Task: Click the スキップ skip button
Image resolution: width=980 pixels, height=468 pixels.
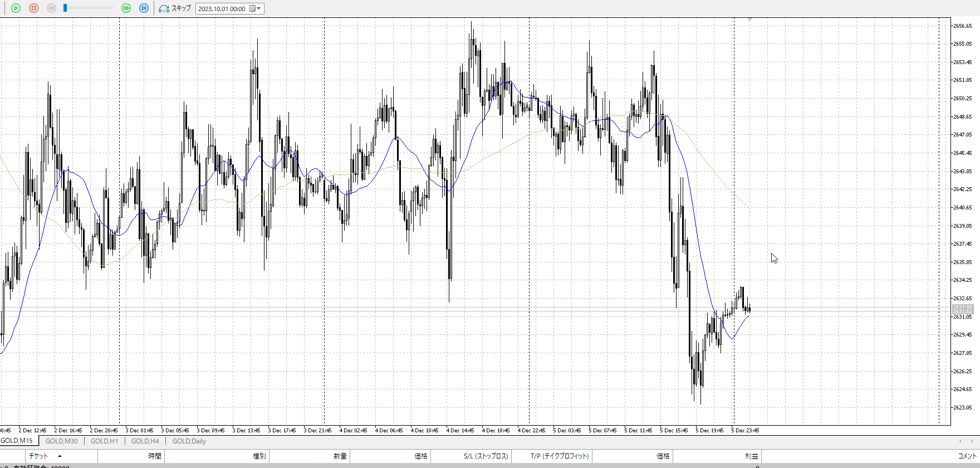Action: (x=175, y=8)
